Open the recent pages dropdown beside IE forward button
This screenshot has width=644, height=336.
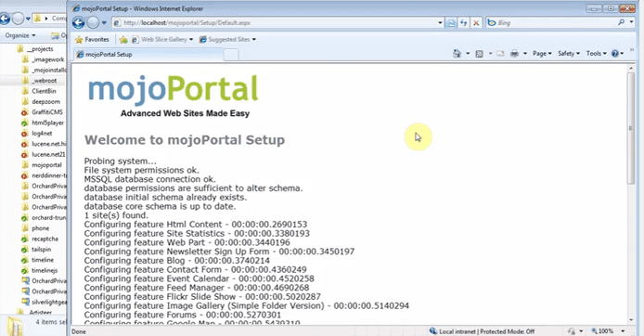pyautogui.click(x=104, y=23)
